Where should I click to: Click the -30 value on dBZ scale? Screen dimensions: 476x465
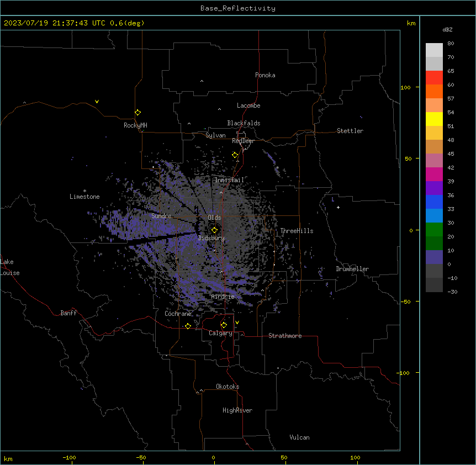pos(452,292)
